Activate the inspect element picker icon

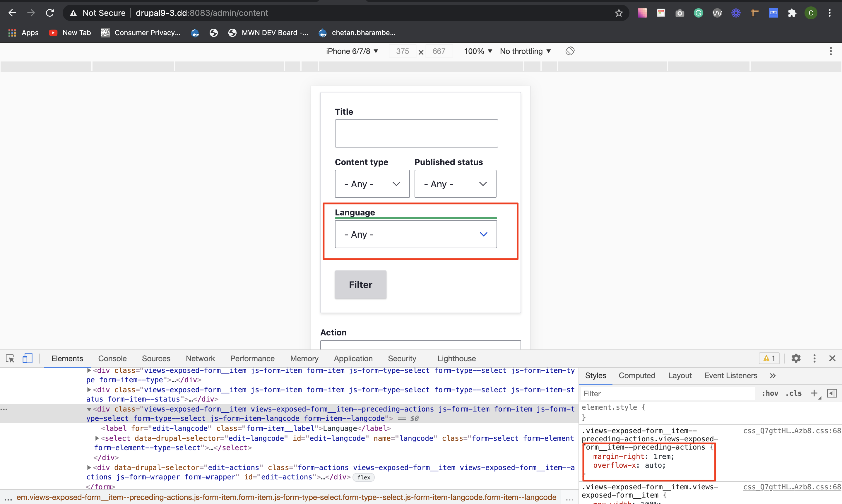tap(10, 358)
